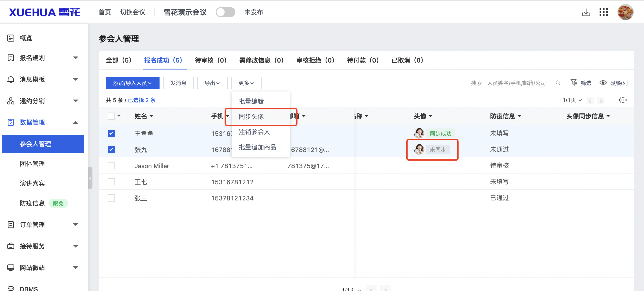
Task: Switch to 待审核 (0) tab
Action: (210, 60)
